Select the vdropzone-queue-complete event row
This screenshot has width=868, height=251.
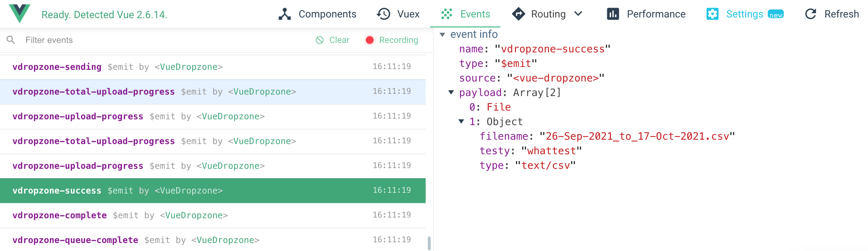(x=213, y=240)
